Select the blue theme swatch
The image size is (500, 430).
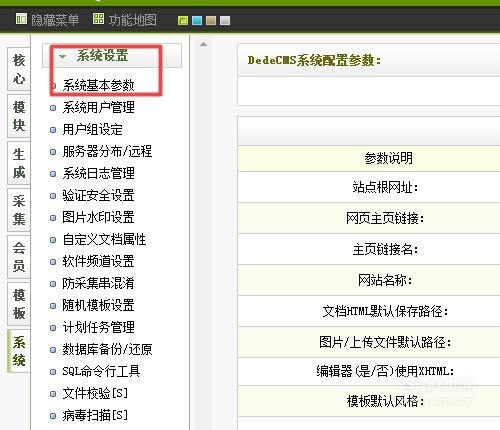[x=197, y=21]
